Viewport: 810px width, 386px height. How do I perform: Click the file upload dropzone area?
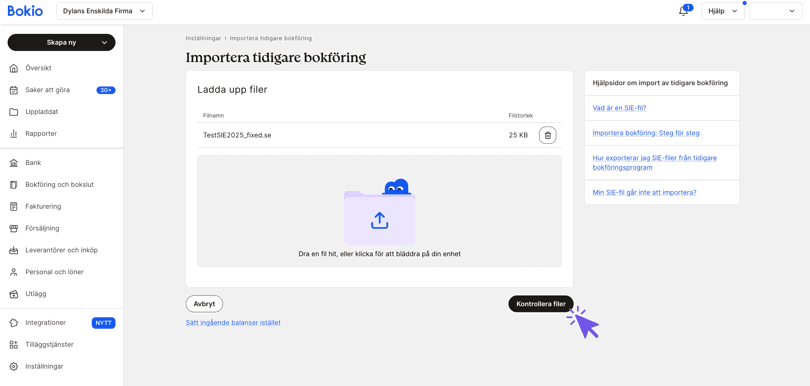pos(379,211)
